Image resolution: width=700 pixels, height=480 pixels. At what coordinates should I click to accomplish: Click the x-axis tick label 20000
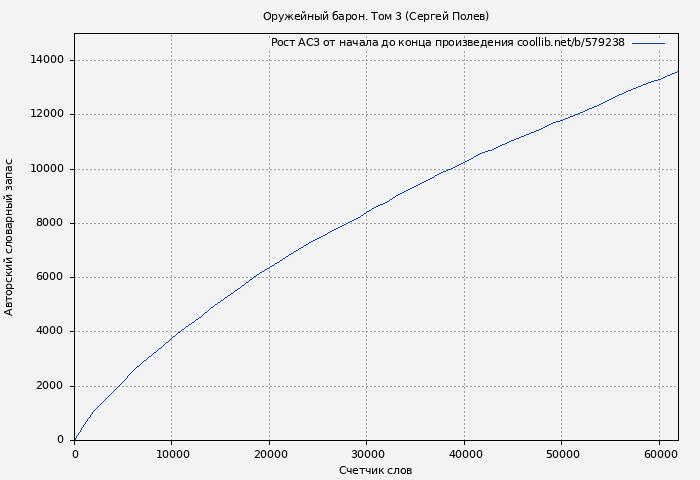click(269, 453)
